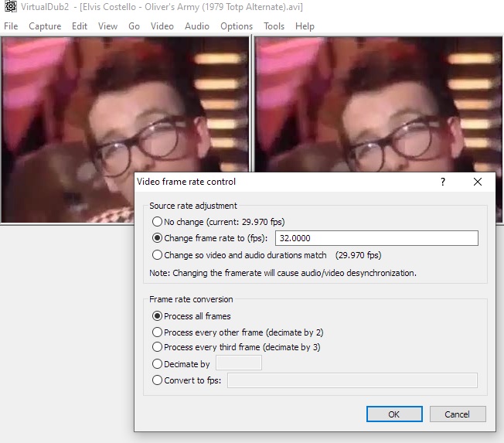
Task: Click the (29.970 fps) value next to durations match
Action: 359,255
